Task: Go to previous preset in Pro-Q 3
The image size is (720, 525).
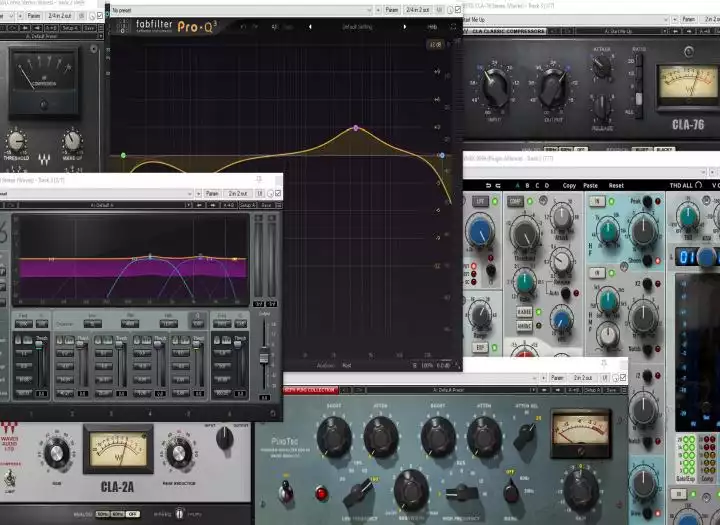Action: click(310, 27)
